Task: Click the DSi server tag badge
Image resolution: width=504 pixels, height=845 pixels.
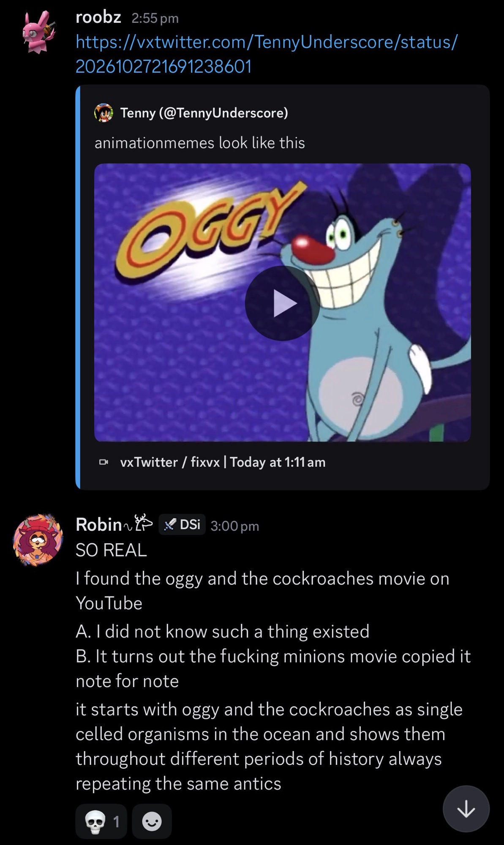Action: click(x=182, y=525)
